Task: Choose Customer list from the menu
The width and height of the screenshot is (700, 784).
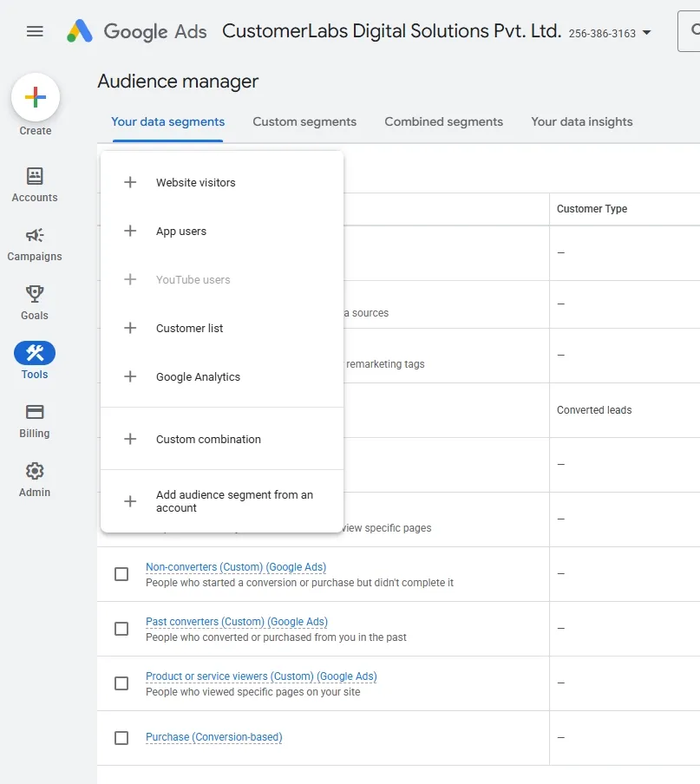Action: [222, 328]
